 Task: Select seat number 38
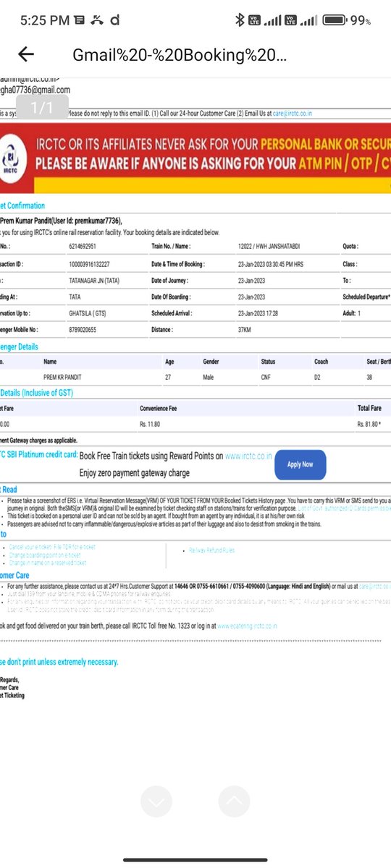click(x=369, y=378)
